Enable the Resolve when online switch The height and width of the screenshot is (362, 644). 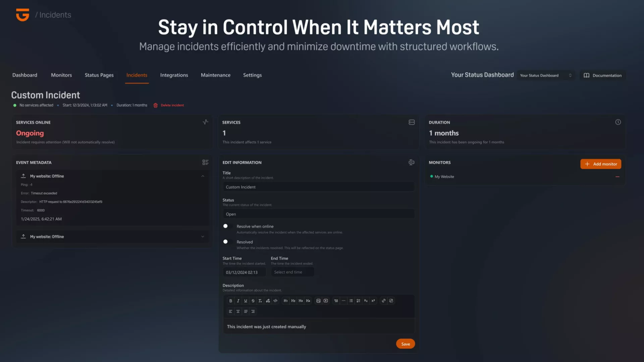[x=228, y=226]
